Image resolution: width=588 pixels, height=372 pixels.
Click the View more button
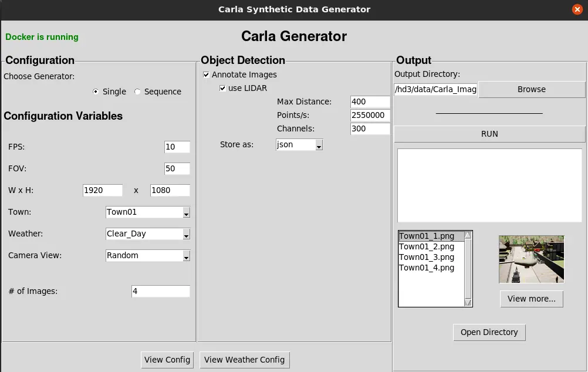point(531,299)
